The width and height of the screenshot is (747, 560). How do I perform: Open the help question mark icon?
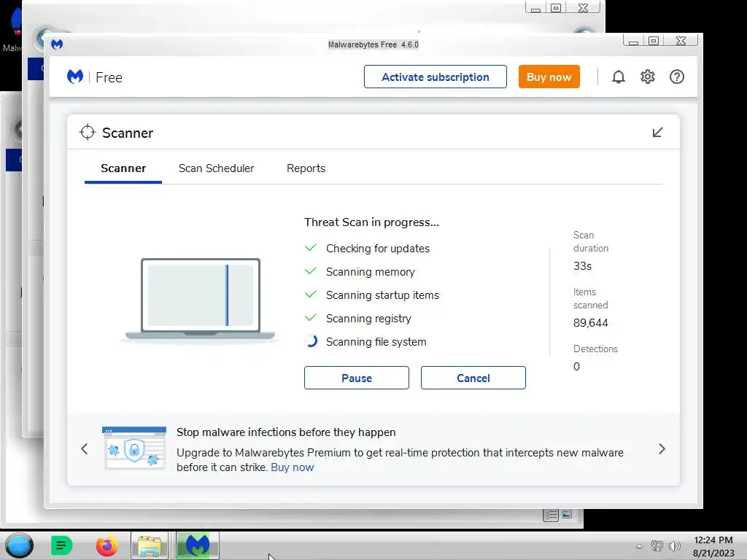[676, 77]
